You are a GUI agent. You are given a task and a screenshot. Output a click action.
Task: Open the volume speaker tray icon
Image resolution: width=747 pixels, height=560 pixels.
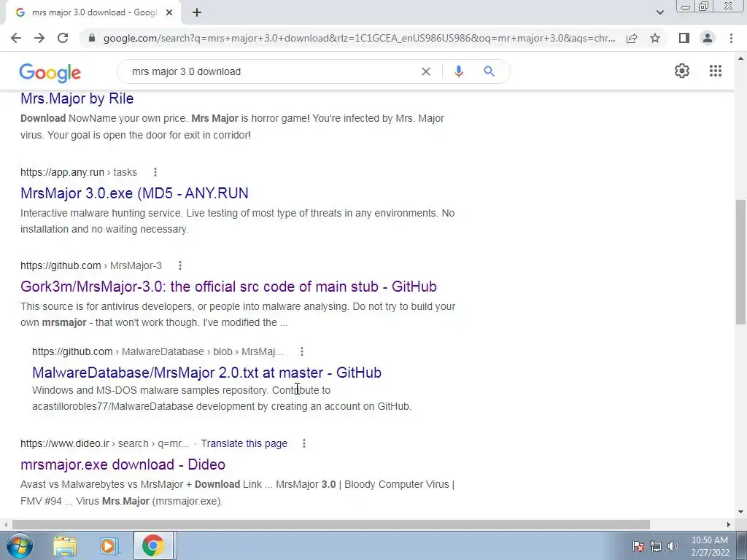pos(673,545)
